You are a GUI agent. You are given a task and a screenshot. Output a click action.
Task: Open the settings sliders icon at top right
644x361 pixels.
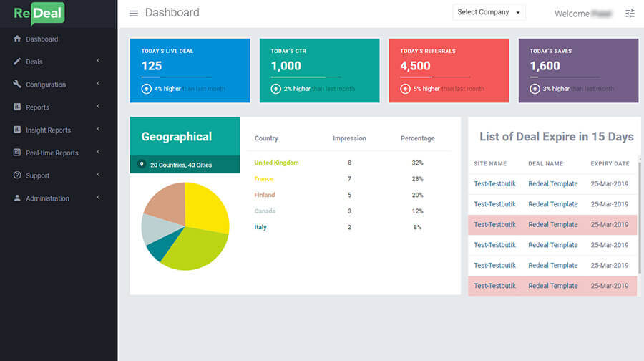630,14
